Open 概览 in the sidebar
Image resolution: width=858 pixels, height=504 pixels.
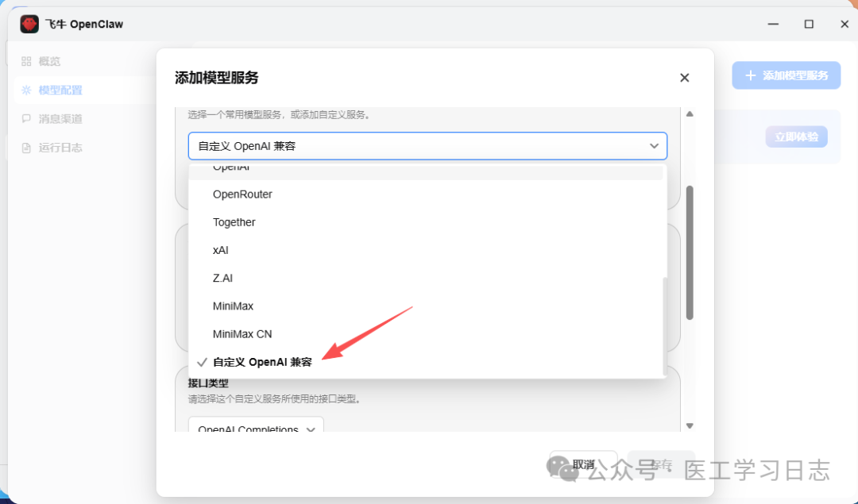[49, 61]
